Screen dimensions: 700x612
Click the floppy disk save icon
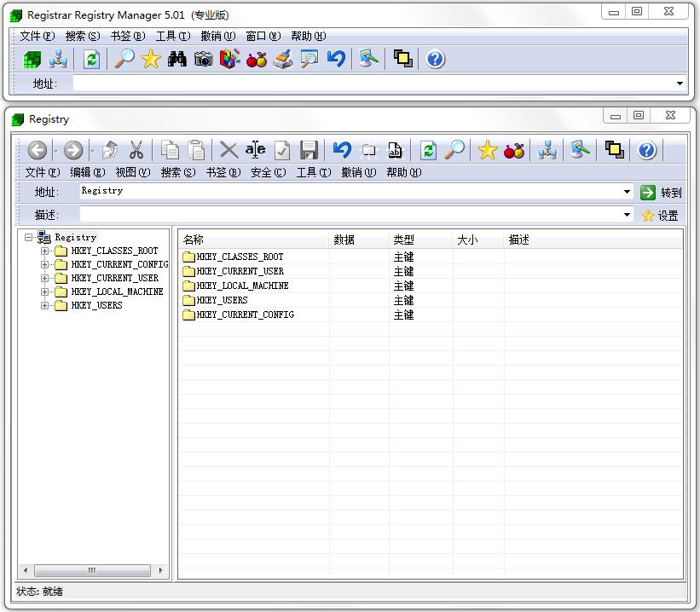309,150
